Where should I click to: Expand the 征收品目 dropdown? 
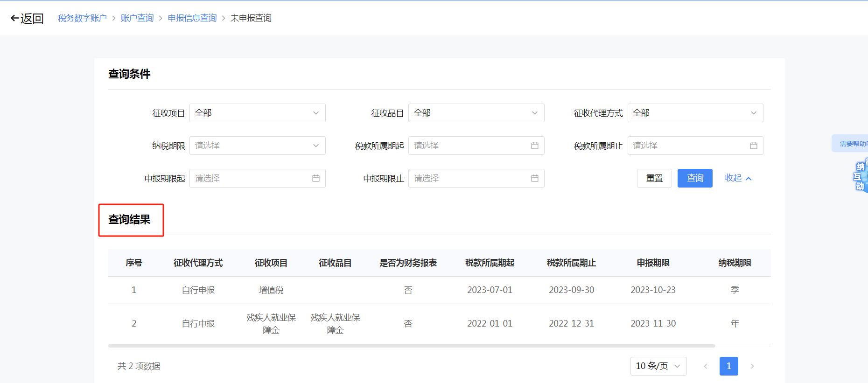coord(476,113)
